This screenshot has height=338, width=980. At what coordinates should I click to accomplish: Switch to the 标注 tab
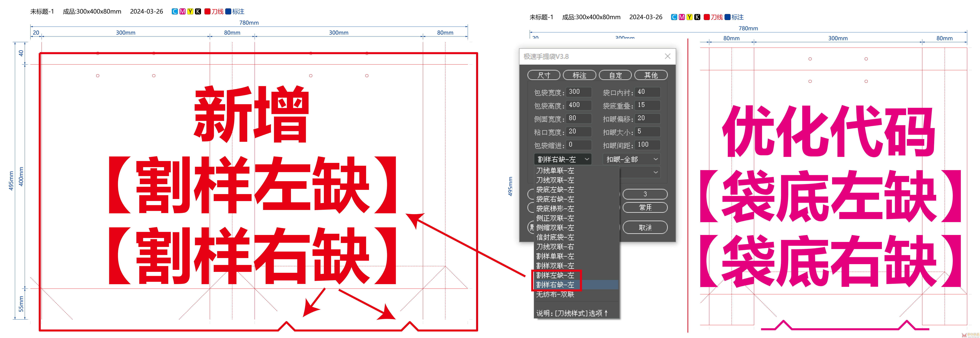point(579,75)
